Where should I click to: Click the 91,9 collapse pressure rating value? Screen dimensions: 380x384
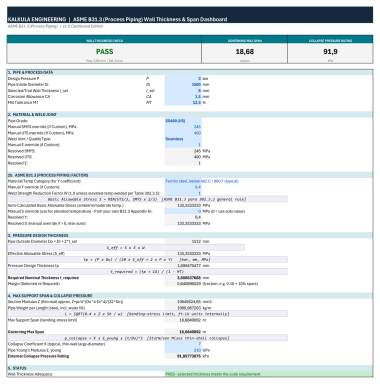click(x=330, y=52)
